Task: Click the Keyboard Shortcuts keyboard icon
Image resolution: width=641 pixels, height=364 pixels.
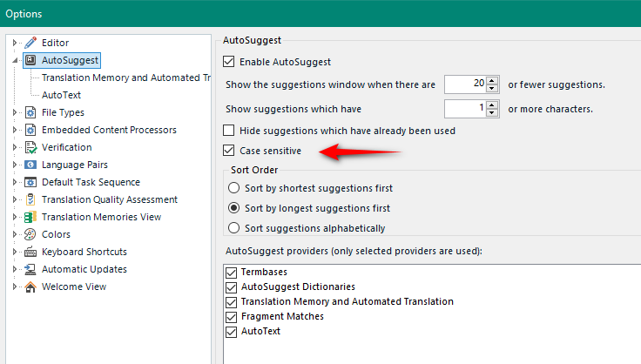Action: coord(30,252)
